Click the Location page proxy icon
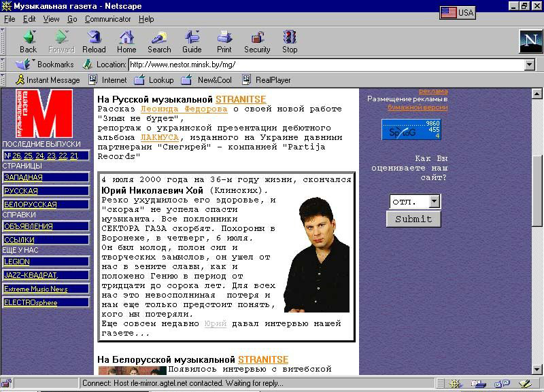This screenshot has width=544, height=392. pyautogui.click(x=87, y=64)
